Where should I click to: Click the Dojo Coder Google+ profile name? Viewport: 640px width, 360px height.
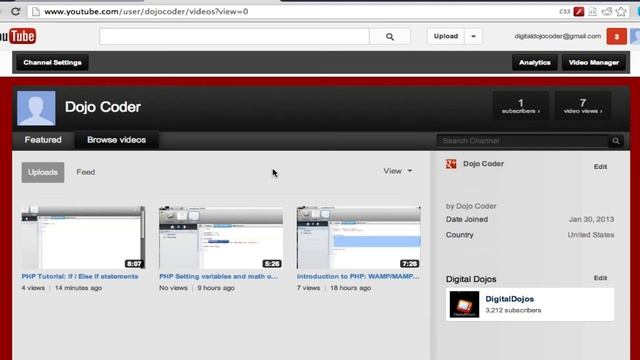click(x=483, y=164)
